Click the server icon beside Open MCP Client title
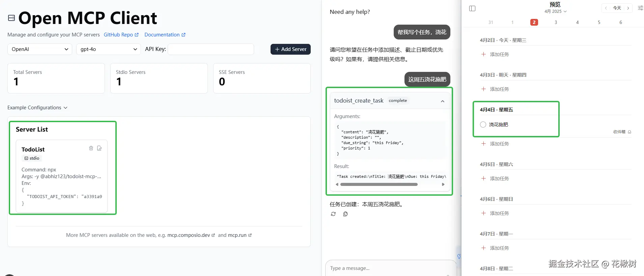 coord(11,18)
